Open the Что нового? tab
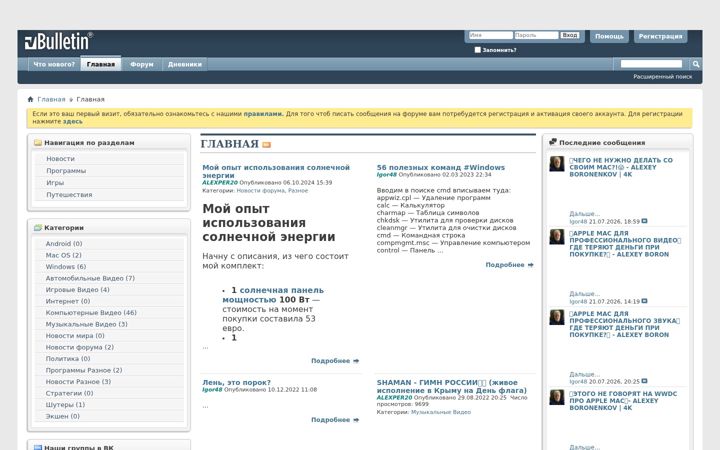Image resolution: width=720 pixels, height=450 pixels. pos(54,64)
